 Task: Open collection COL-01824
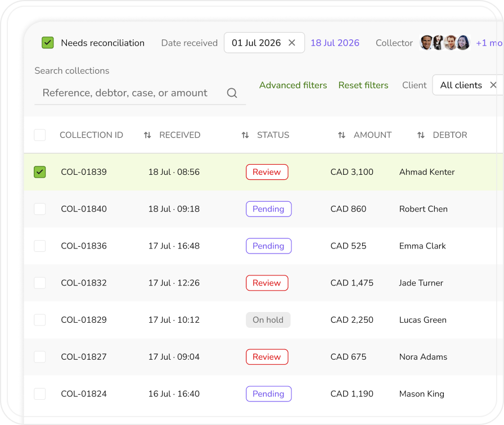84,394
